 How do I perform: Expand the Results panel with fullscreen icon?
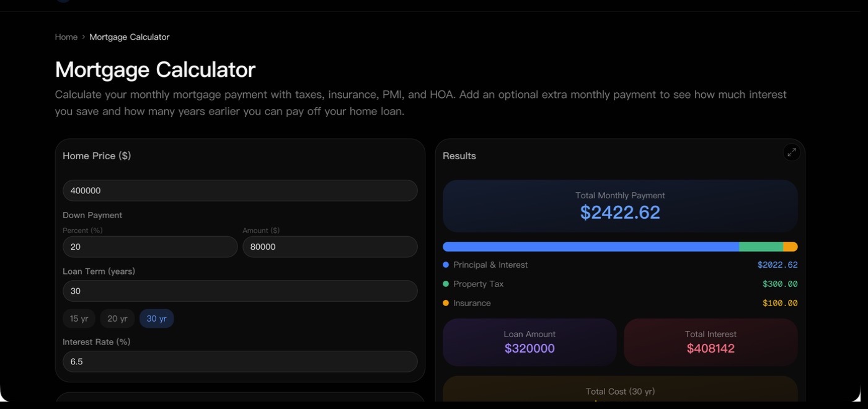pyautogui.click(x=791, y=152)
